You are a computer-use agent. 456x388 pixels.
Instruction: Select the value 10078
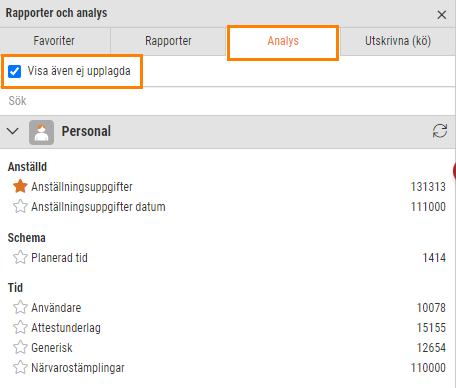[431, 308]
